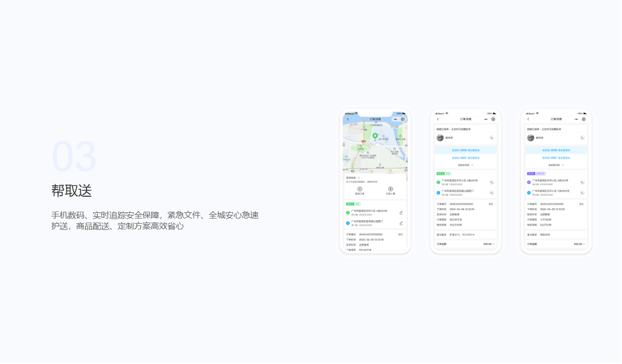Edit the second address on the map phone
This screenshot has width=622, height=364.
401,223
